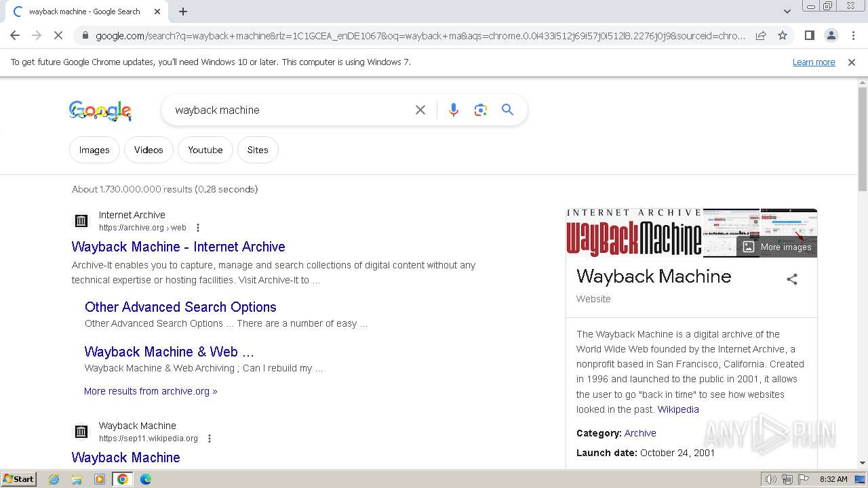Screen dimensions: 868x488
Task: Expand More results from archive.org
Action: point(151,391)
